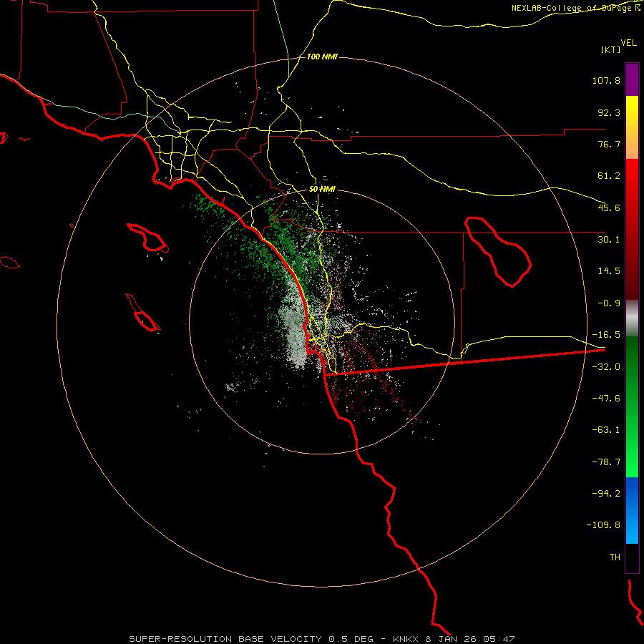Click the San Clemente Island outline
644x644 pixels.
(x=143, y=313)
